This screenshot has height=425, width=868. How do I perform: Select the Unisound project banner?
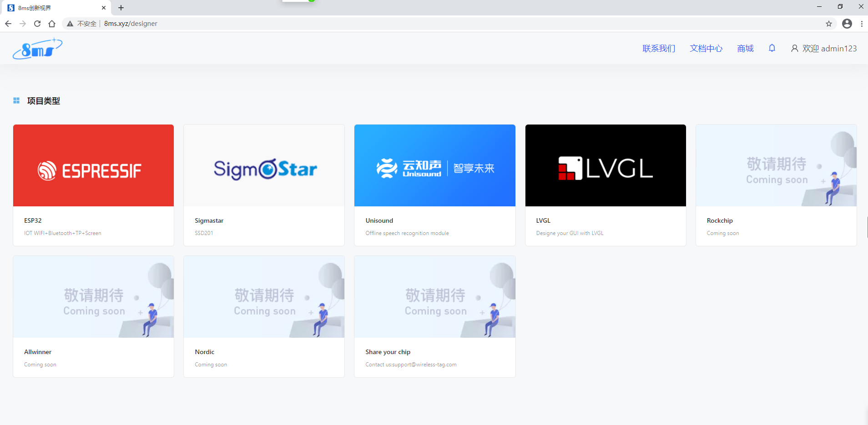pyautogui.click(x=435, y=165)
